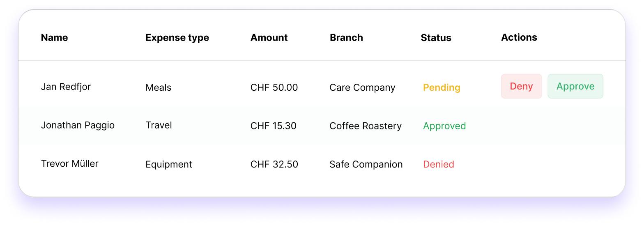Select the Branch column header
The height and width of the screenshot is (225, 644).
point(346,38)
